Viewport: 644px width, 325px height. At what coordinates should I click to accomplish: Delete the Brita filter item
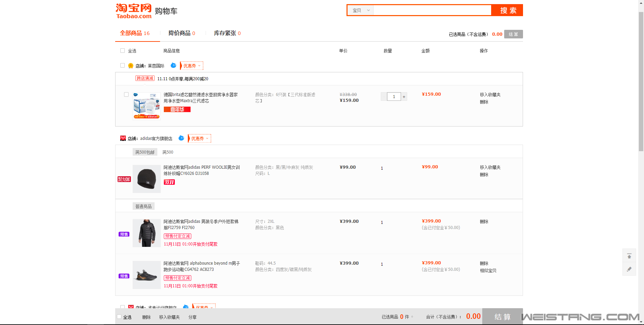484,102
